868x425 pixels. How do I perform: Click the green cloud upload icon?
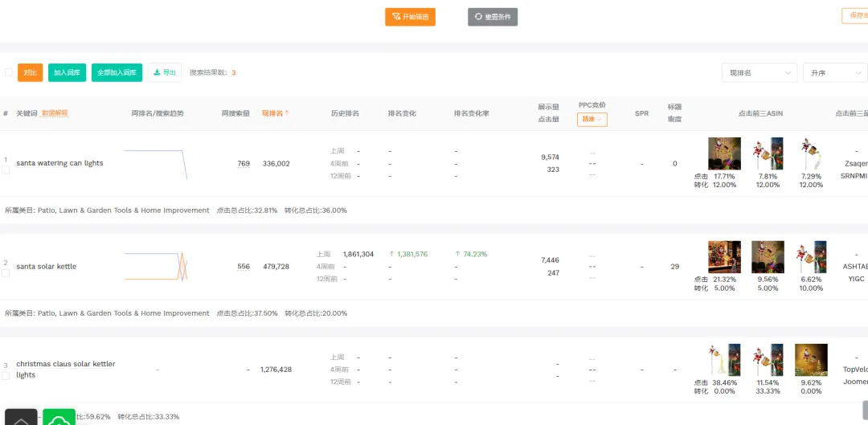pyautogui.click(x=59, y=418)
